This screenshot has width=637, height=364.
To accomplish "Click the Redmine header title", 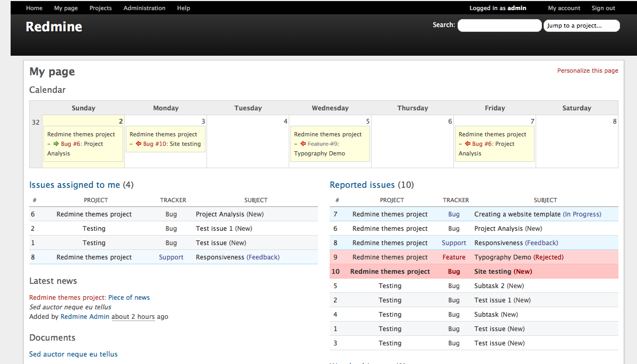I will coord(54,27).
